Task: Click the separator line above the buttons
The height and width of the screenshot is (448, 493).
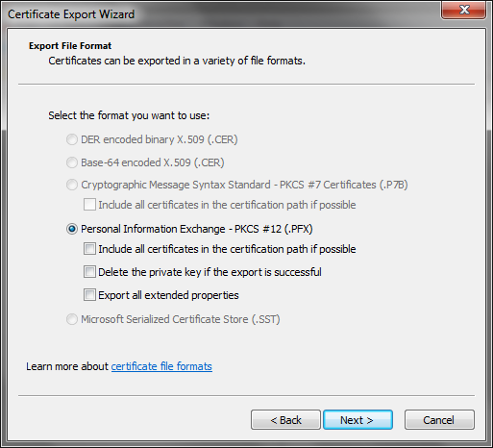Action: [x=246, y=396]
